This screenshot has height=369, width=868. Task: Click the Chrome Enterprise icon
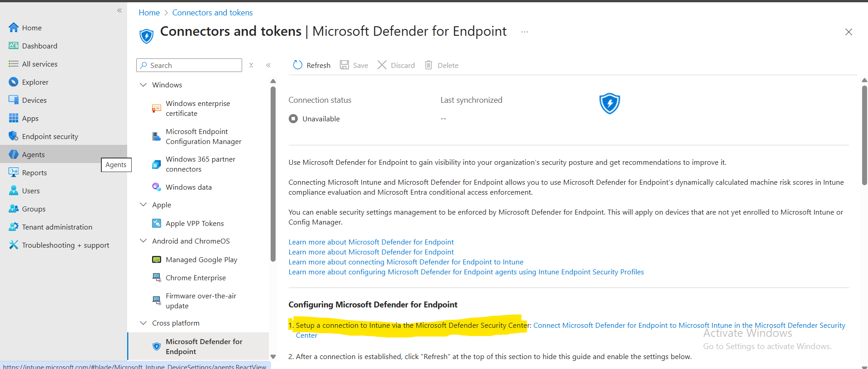(157, 278)
